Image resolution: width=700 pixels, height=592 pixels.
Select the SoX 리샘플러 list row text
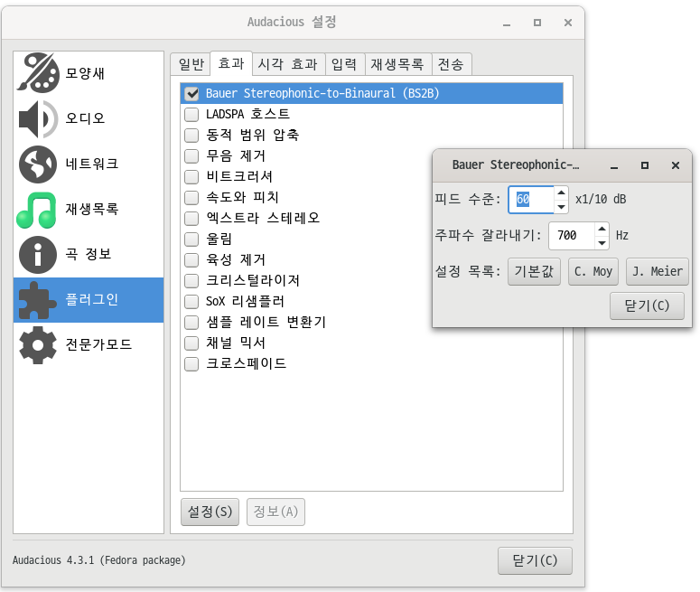tap(245, 302)
